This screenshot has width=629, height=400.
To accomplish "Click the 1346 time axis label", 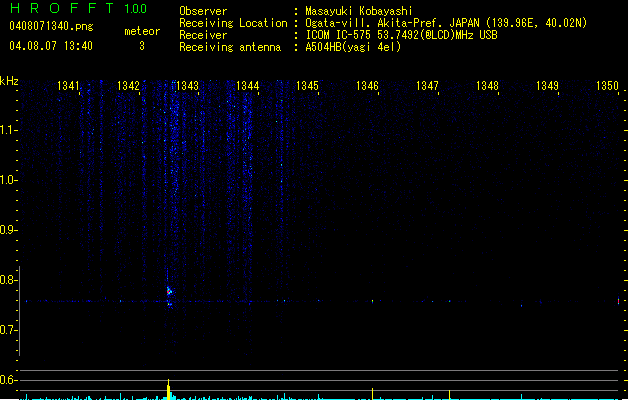I will coord(367,86).
